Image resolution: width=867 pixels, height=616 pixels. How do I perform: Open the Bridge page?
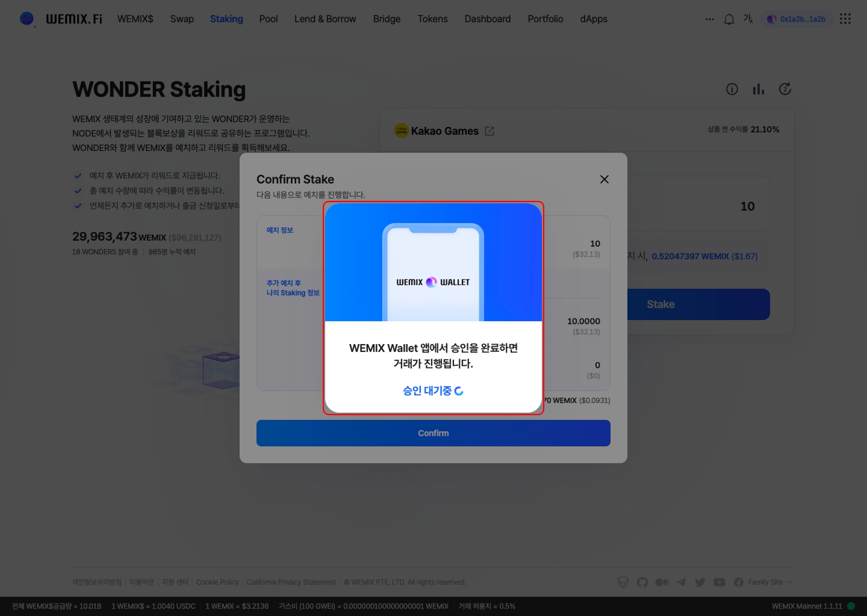[x=386, y=19]
